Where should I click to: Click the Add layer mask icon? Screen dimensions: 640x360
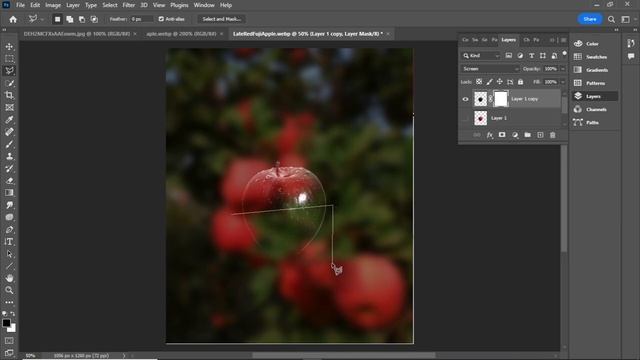click(502, 135)
